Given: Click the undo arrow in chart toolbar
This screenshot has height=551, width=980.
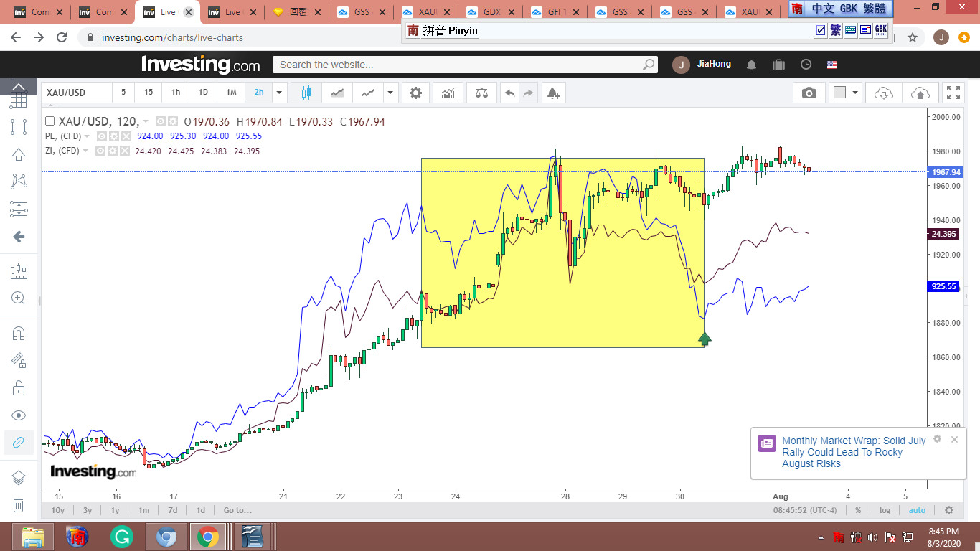Looking at the screenshot, I should (509, 93).
